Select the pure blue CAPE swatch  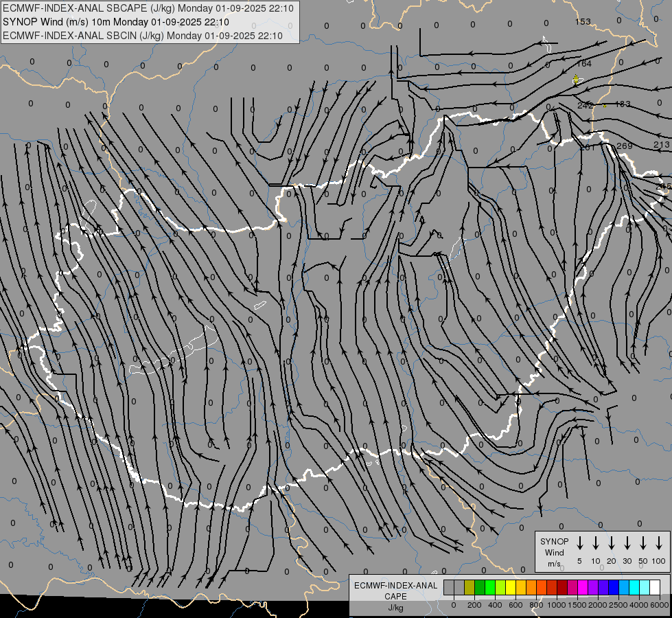pos(613,587)
